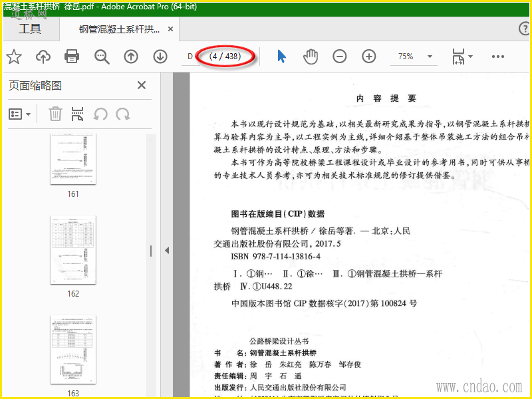
Task: Open the thumbnail options list menu
Action: coord(19,114)
